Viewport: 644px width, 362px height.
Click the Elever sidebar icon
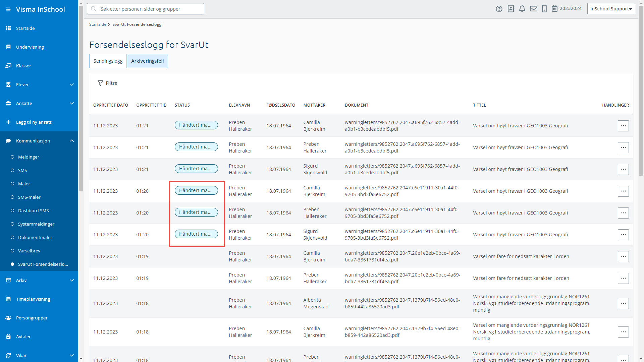coord(8,84)
